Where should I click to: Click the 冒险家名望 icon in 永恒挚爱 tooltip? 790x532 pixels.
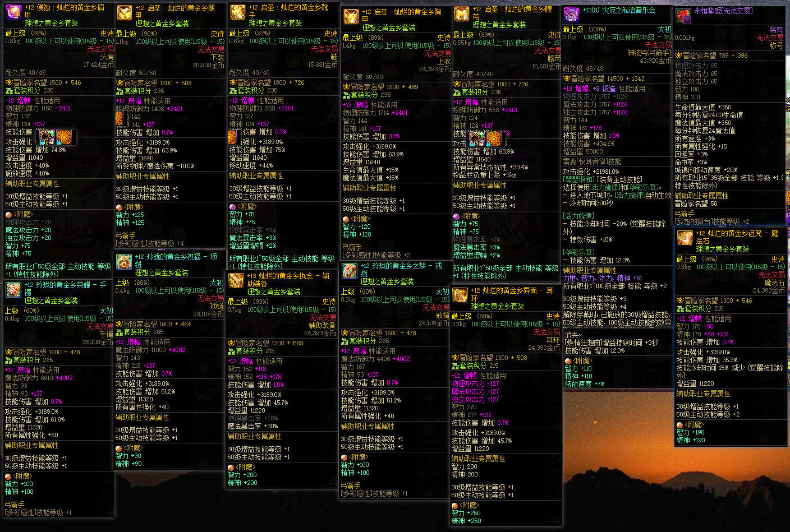(678, 55)
